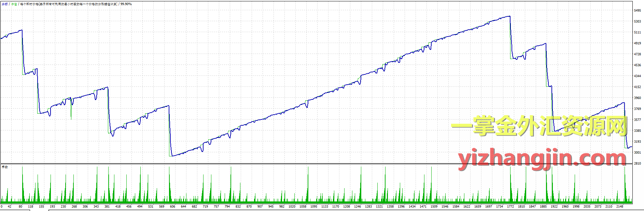This screenshot has width=644, height=211.
Task: Click trade number 1020 on the bottom axis
Action: point(292,207)
